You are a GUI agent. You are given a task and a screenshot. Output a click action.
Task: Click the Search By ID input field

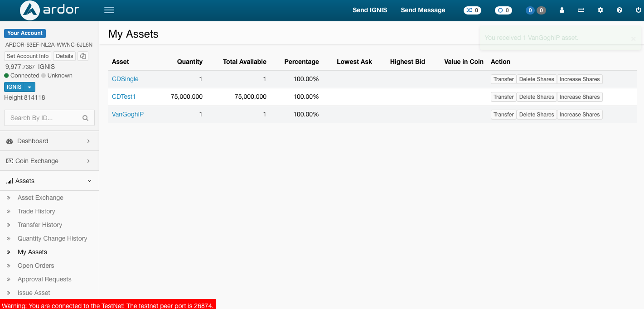point(43,118)
